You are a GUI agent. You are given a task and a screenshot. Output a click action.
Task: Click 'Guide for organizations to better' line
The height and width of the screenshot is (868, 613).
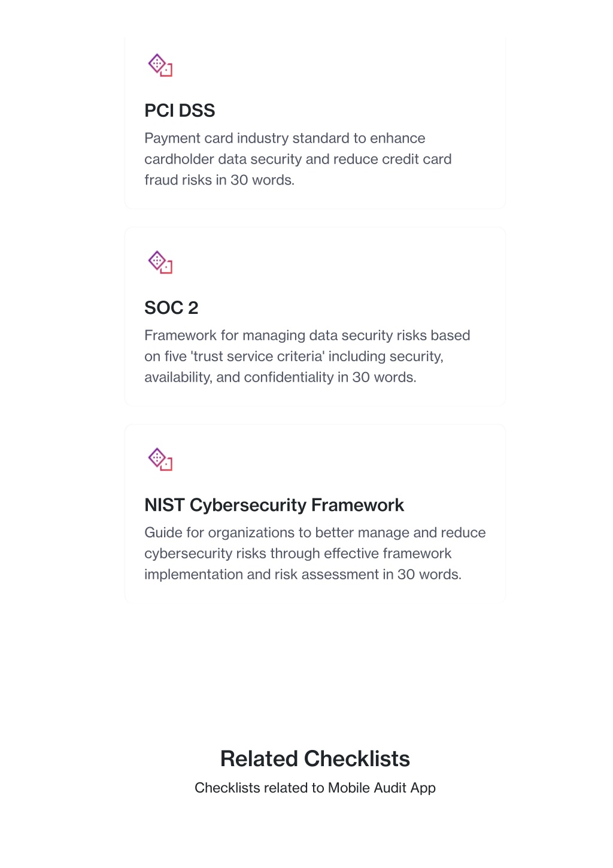coord(315,533)
